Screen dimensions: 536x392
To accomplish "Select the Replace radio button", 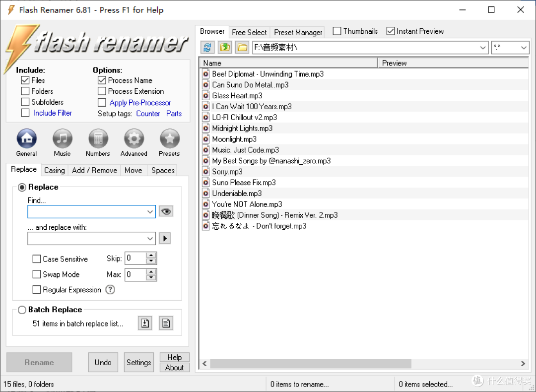I will pyautogui.click(x=22, y=187).
